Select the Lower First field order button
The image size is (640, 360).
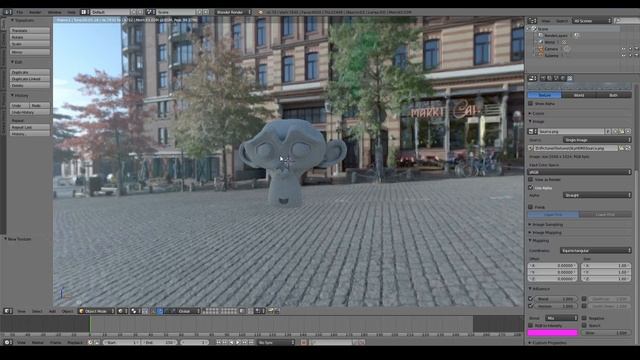[605, 214]
